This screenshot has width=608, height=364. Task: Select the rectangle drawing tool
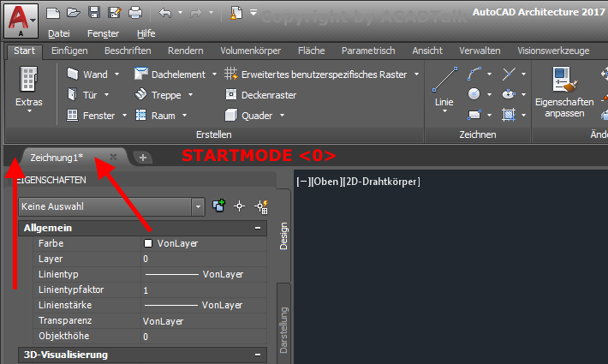[x=474, y=115]
